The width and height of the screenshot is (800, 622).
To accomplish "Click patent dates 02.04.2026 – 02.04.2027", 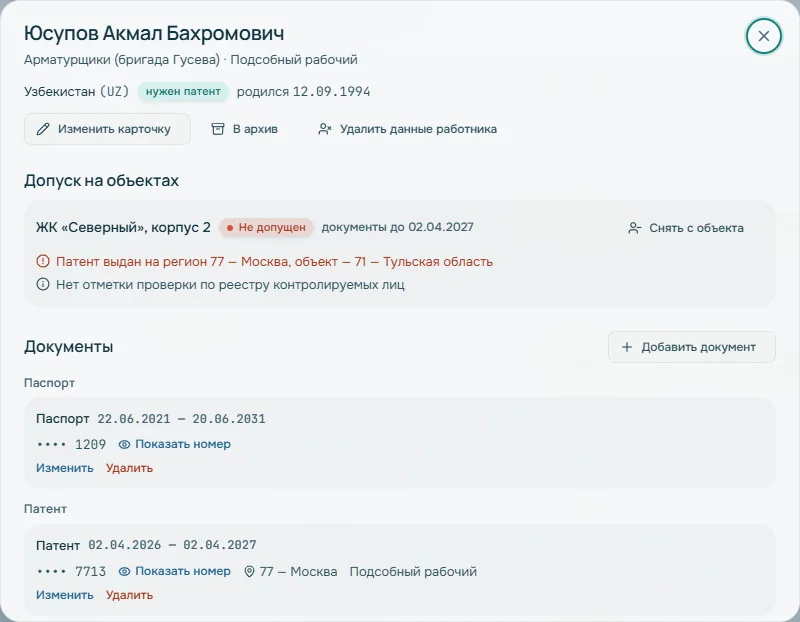I will click(x=172, y=545).
